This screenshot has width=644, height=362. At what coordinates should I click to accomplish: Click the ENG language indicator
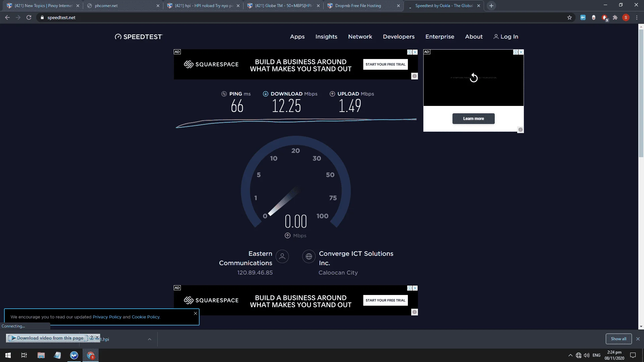(596, 355)
